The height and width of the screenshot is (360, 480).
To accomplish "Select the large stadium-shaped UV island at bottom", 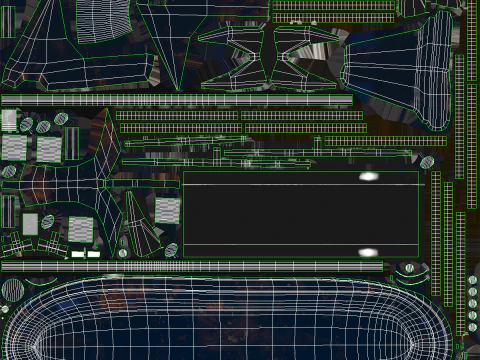I will click(228, 319).
